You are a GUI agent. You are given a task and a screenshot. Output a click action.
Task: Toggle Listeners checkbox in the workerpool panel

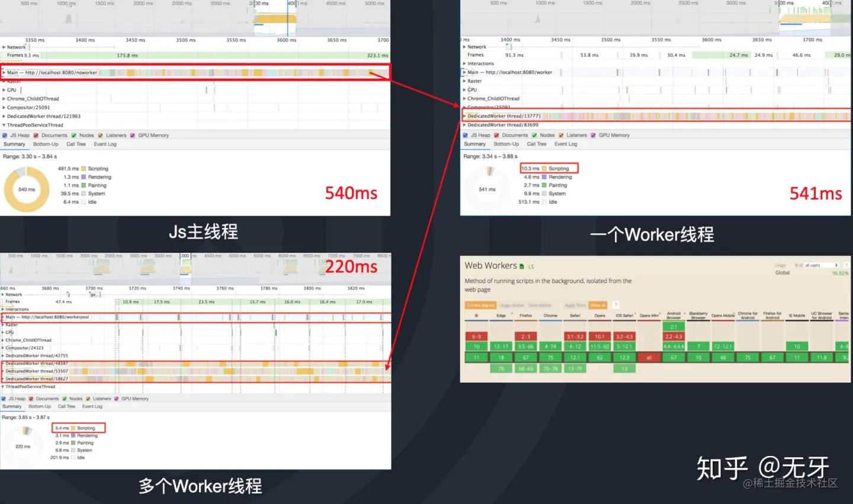[88, 399]
